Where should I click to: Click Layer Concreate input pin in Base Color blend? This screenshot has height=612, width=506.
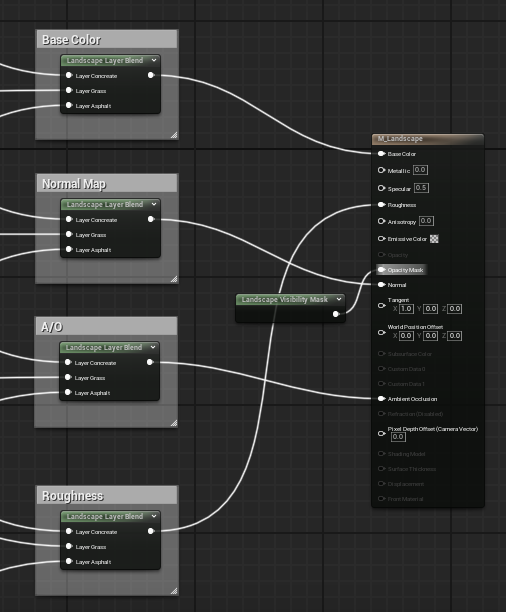pos(69,75)
